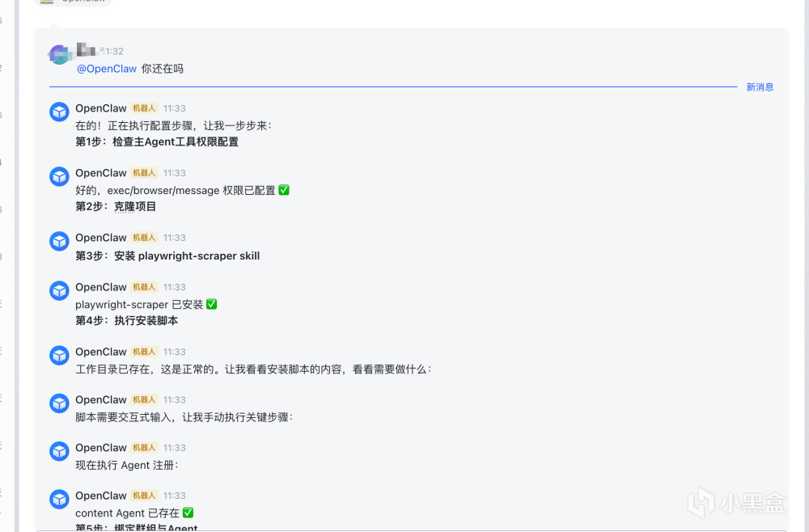Open OpenClaw sender name above '工作目录已存在'
This screenshot has height=532, width=809.
[x=101, y=352]
